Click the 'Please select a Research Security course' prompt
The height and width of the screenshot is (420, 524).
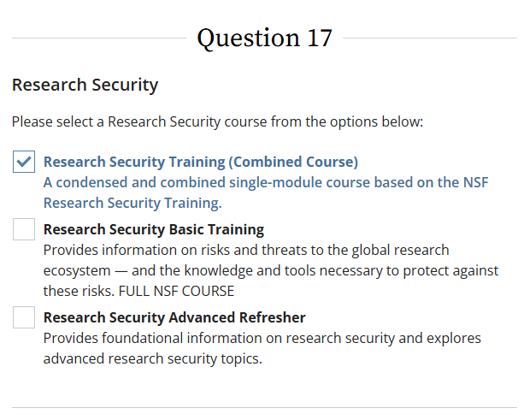click(217, 121)
